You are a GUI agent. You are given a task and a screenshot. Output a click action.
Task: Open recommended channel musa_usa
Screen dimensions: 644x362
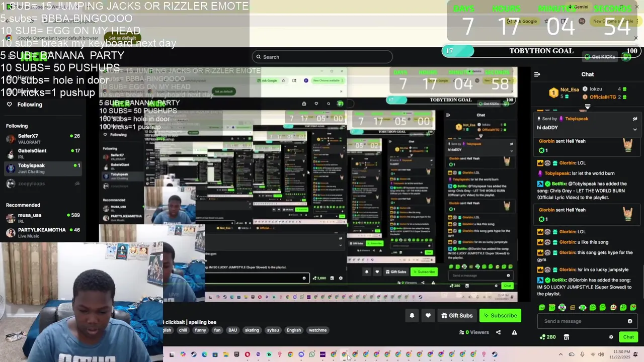[x=43, y=218]
